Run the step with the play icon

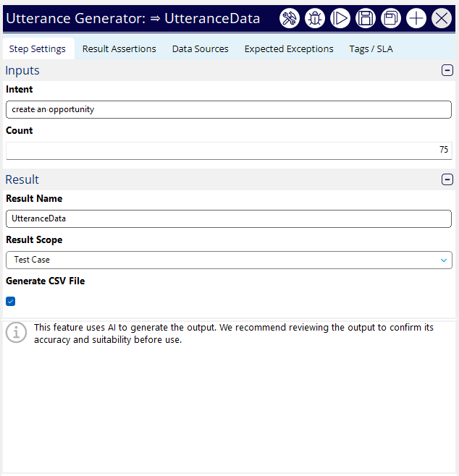coord(340,19)
